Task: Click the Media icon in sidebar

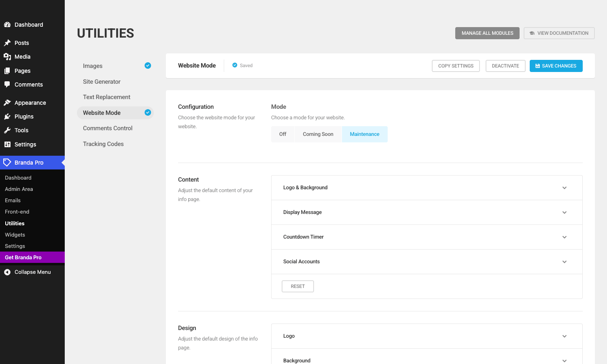Action: click(7, 57)
